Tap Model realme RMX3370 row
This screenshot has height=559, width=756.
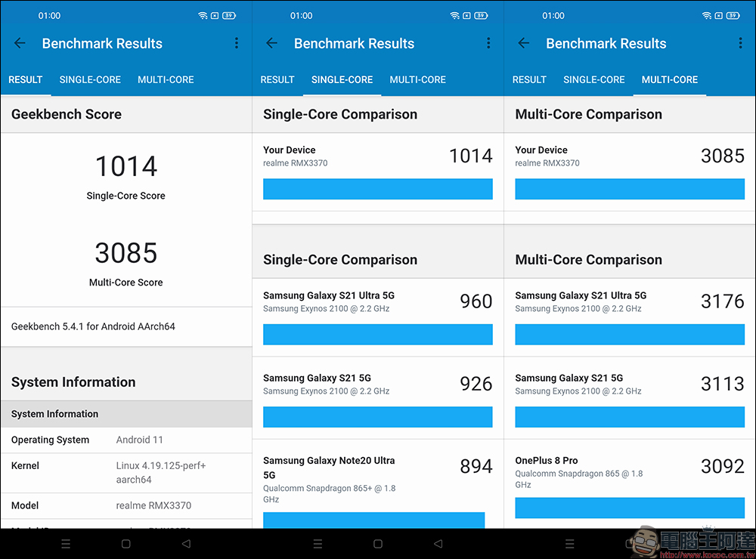click(x=125, y=505)
